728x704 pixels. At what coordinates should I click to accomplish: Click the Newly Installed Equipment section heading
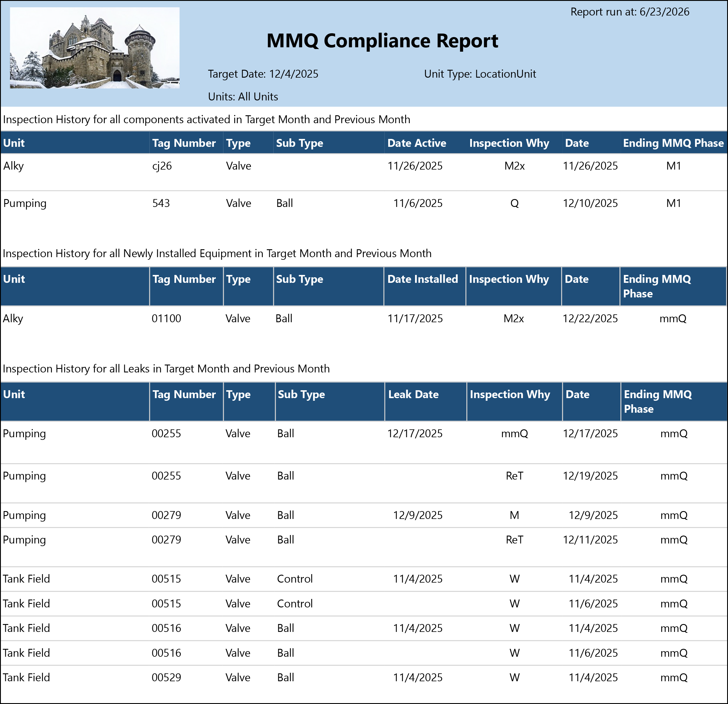point(217,254)
